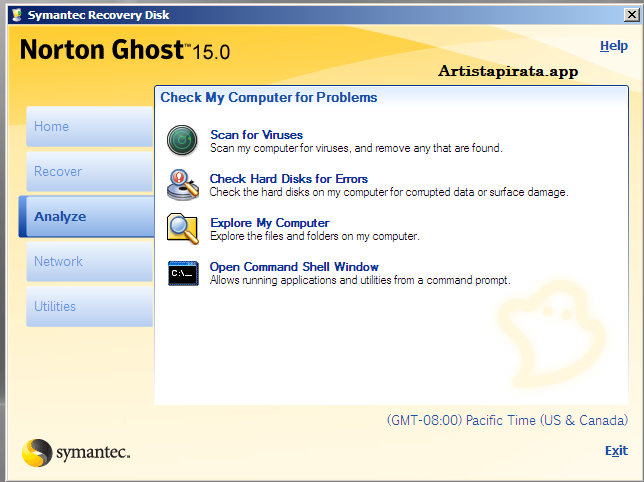Launch Scan for Viruses link
The height and width of the screenshot is (482, 644).
(256, 135)
